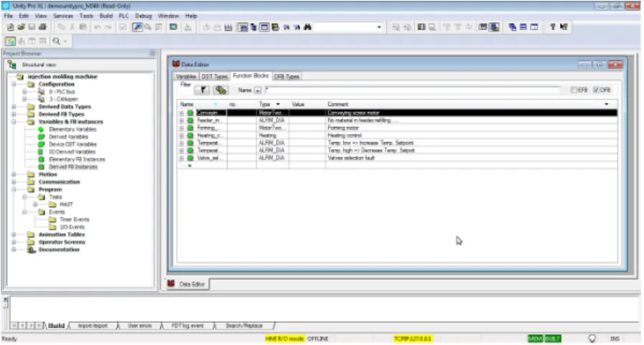644x345 pixels.
Task: Click the Tile vertically toolbar icon
Action: pyautogui.click(x=534, y=27)
